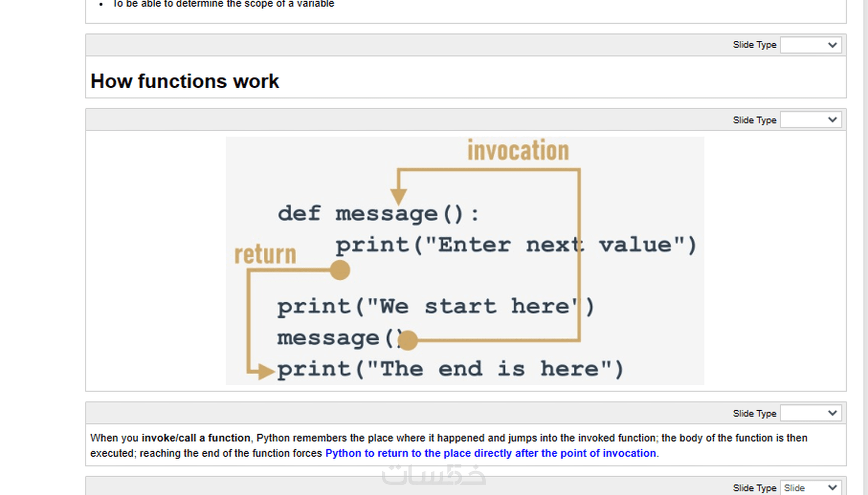The width and height of the screenshot is (868, 495).
Task: Open Slide Type dropdown above "How functions work"
Action: (x=810, y=45)
